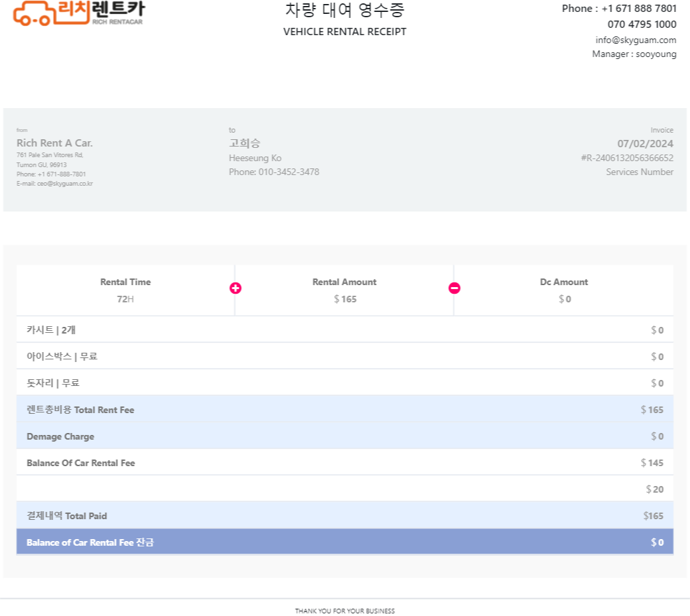Click the 결제내역 Total Paid row
This screenshot has height=616, width=690.
pos(344,516)
